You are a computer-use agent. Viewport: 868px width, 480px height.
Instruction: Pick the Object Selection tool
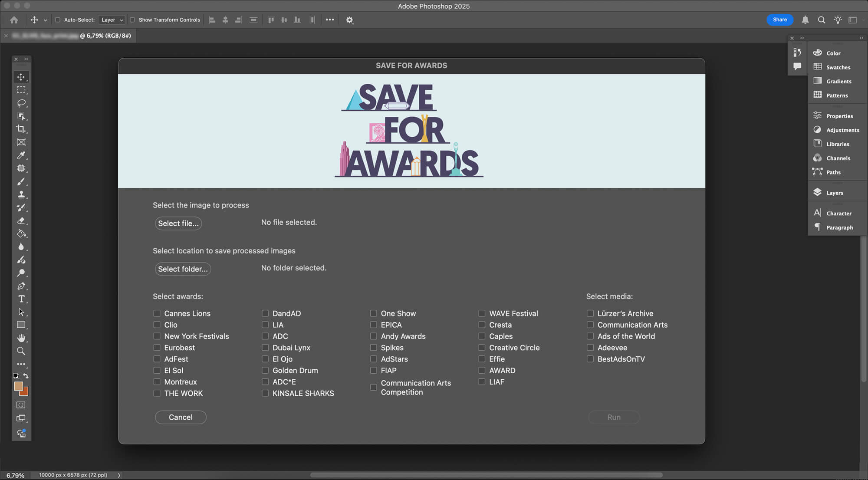(x=21, y=116)
